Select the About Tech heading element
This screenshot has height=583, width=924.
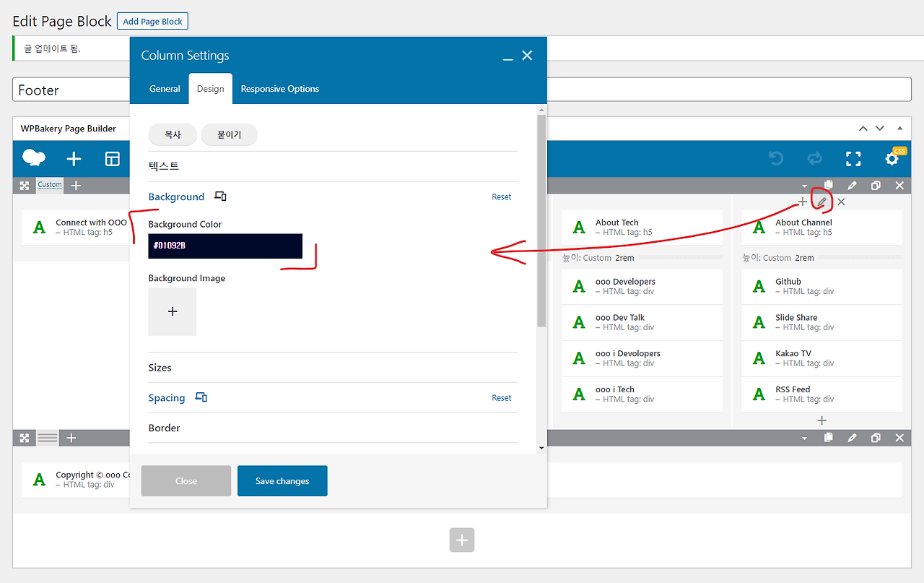642,228
